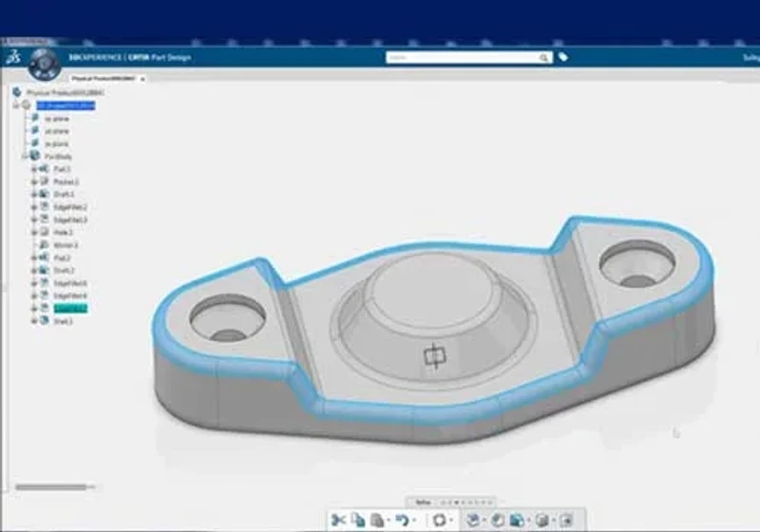The width and height of the screenshot is (760, 532).
Task: Expand the Pad.1 feature
Action: 34,169
